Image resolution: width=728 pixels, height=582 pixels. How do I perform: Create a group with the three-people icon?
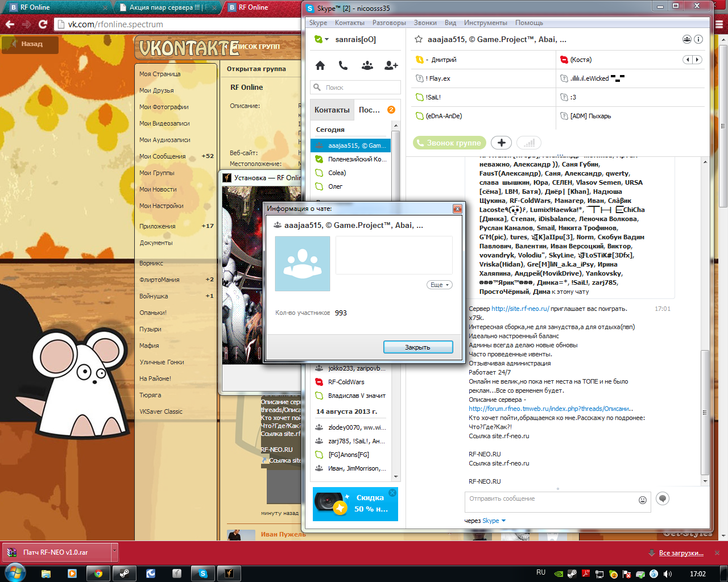click(367, 65)
